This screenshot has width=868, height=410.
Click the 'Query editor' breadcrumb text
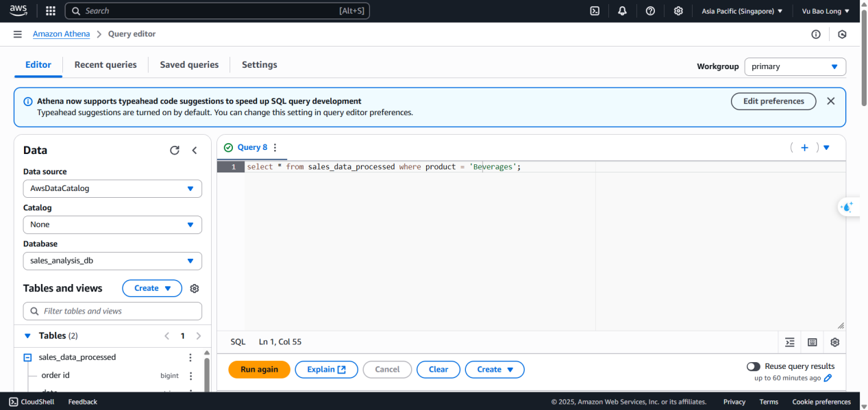[132, 34]
